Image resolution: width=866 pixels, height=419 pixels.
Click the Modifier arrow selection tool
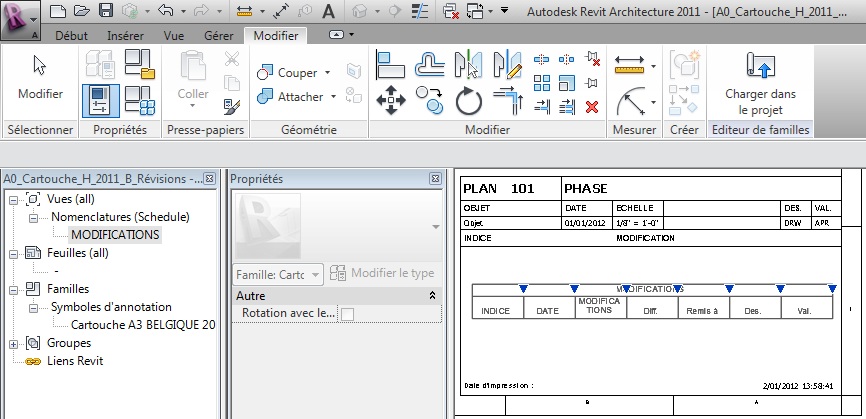(40, 76)
